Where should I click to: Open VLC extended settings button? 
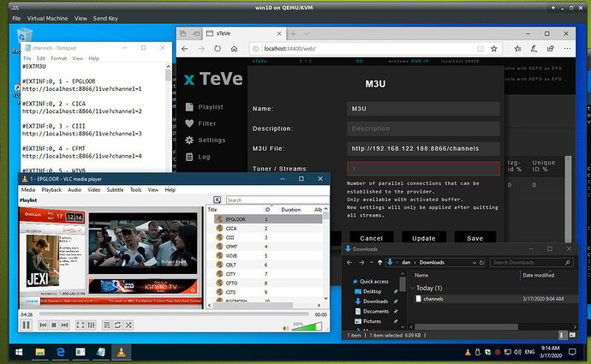coord(91,325)
